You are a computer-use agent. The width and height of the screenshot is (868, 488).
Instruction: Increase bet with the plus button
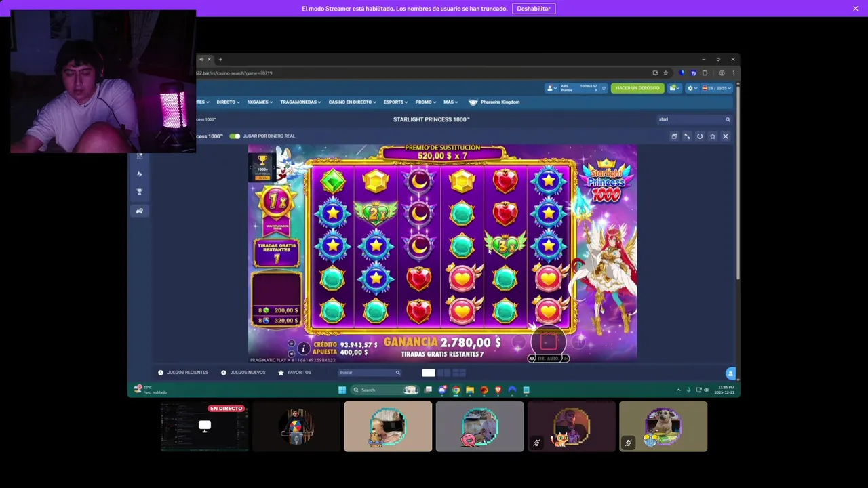click(x=578, y=344)
